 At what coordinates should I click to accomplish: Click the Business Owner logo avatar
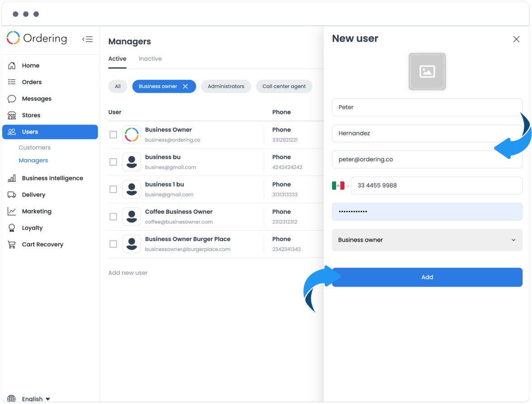tap(131, 135)
